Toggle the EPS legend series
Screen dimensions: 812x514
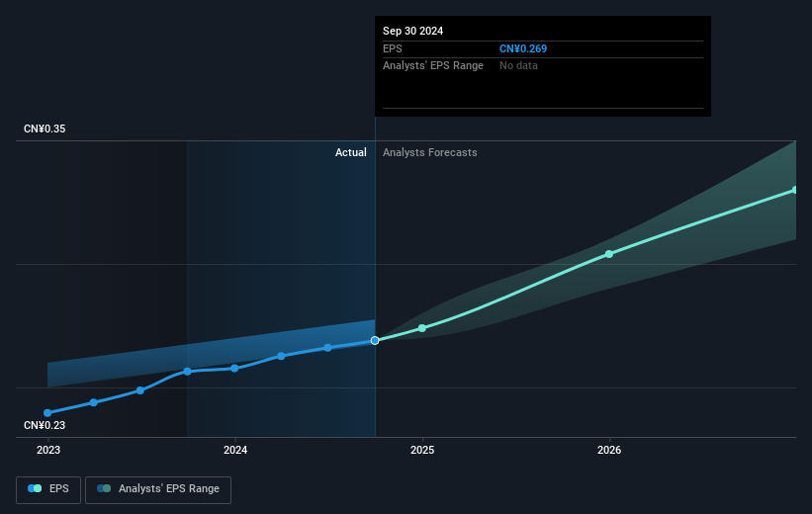[48, 489]
